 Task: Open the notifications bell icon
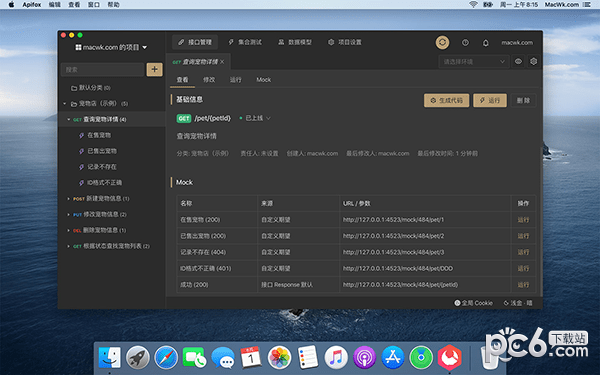click(x=486, y=43)
